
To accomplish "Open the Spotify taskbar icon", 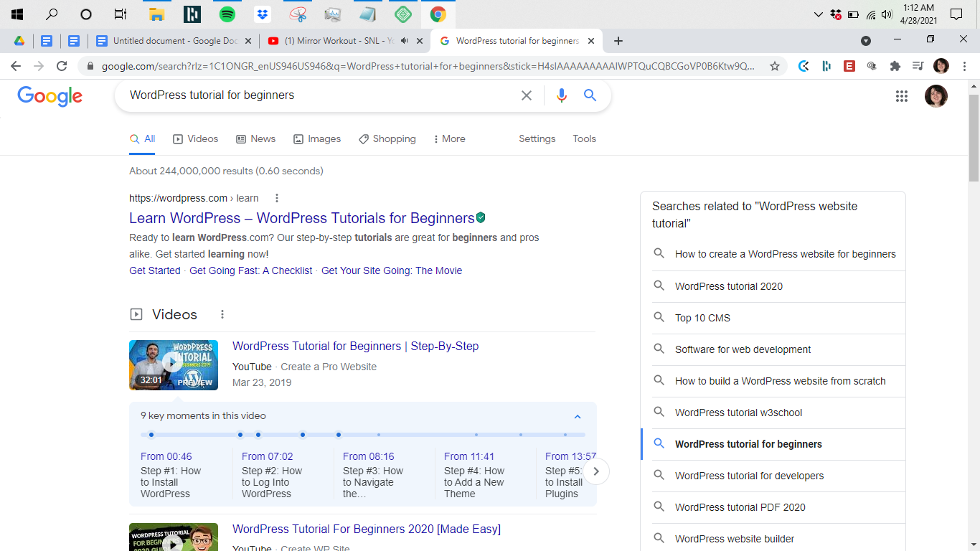I will tap(227, 14).
